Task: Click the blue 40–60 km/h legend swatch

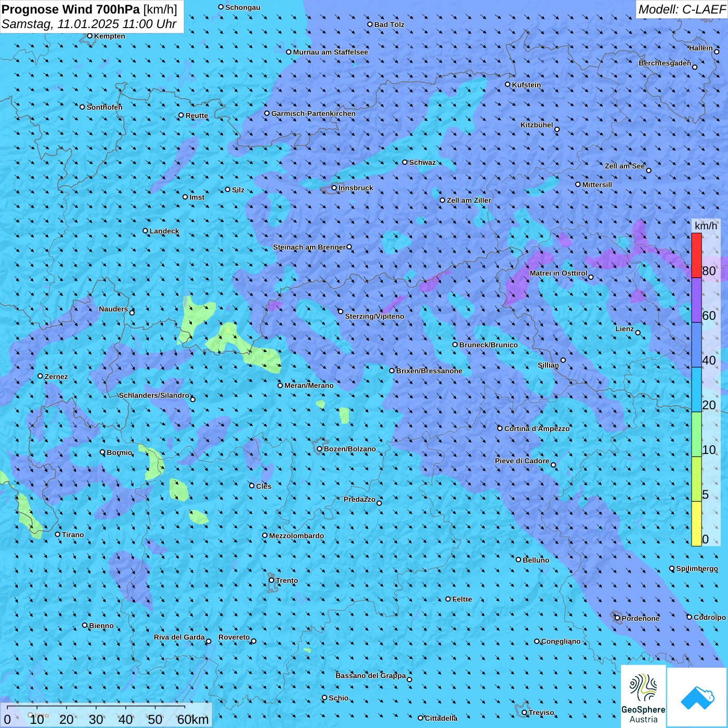Action: (x=696, y=345)
